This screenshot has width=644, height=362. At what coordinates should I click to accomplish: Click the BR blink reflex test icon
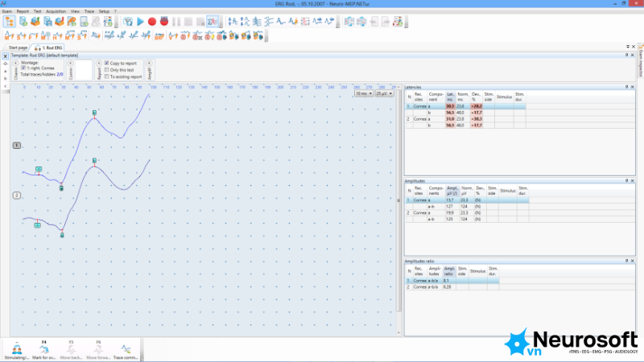click(159, 36)
